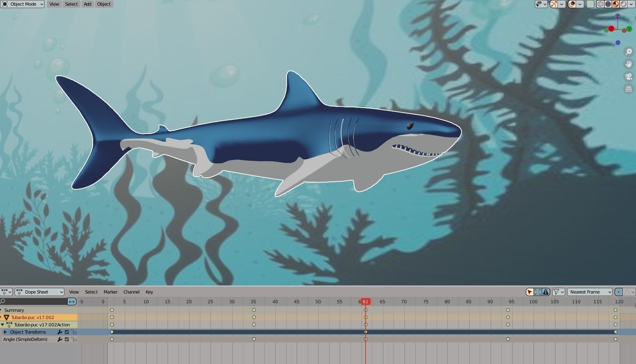Toggle proportional editing in Dope Sheet
Image resolution: width=636 pixels, height=364 pixels.
coord(619,292)
